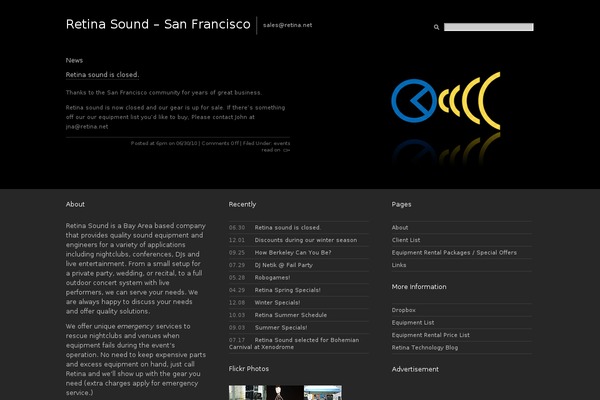Click the left-column 'About' heading
Viewport: 600px width, 400px height.
pyautogui.click(x=75, y=204)
